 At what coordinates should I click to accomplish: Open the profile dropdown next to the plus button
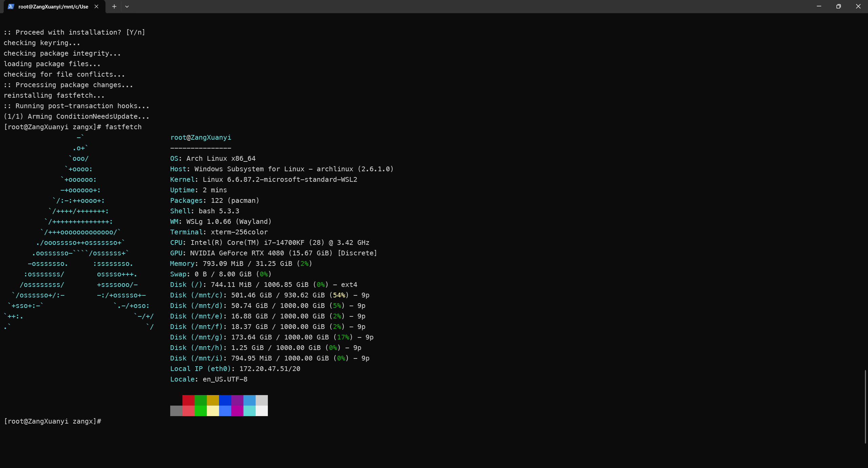(x=127, y=6)
